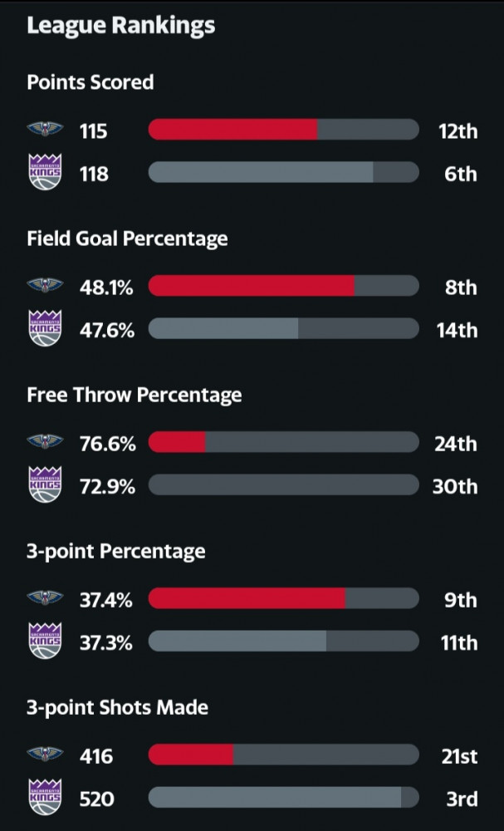The image size is (504, 831).
Task: Click the red Pelicans Points Scored bar
Action: coord(233,130)
